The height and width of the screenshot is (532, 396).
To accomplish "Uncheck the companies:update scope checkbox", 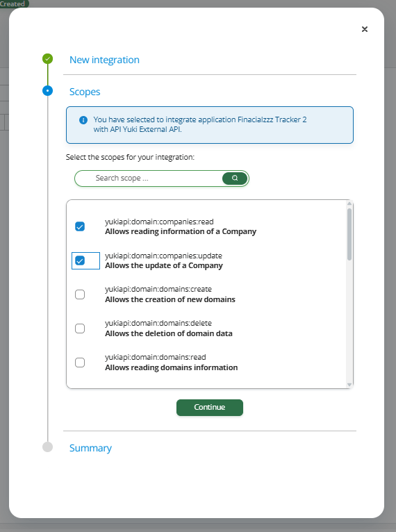I will [x=80, y=260].
